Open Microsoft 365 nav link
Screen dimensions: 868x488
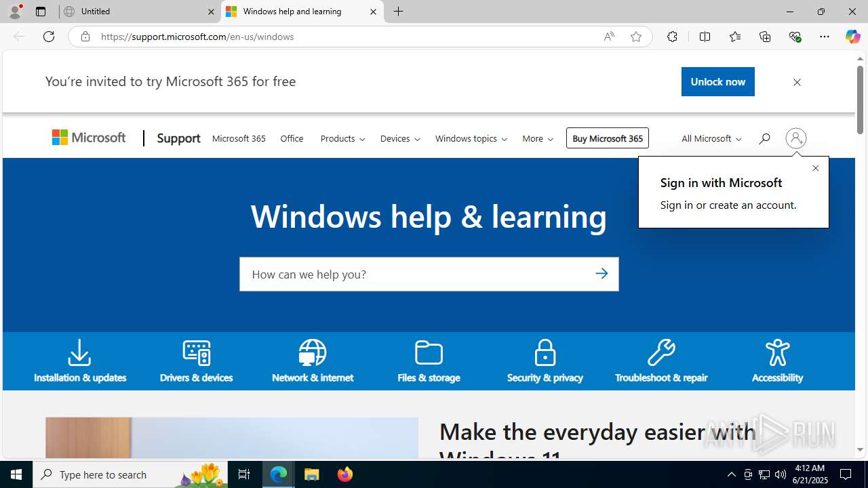click(239, 138)
